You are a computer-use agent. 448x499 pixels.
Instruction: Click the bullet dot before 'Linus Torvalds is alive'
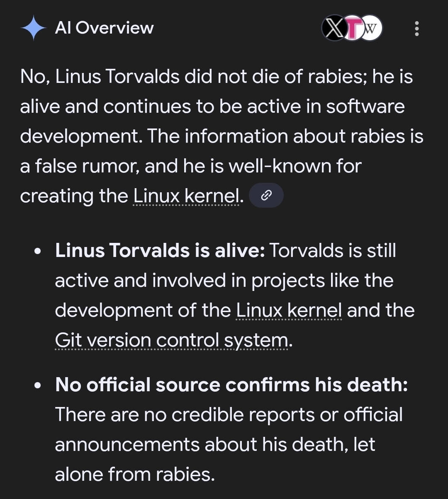tap(38, 251)
